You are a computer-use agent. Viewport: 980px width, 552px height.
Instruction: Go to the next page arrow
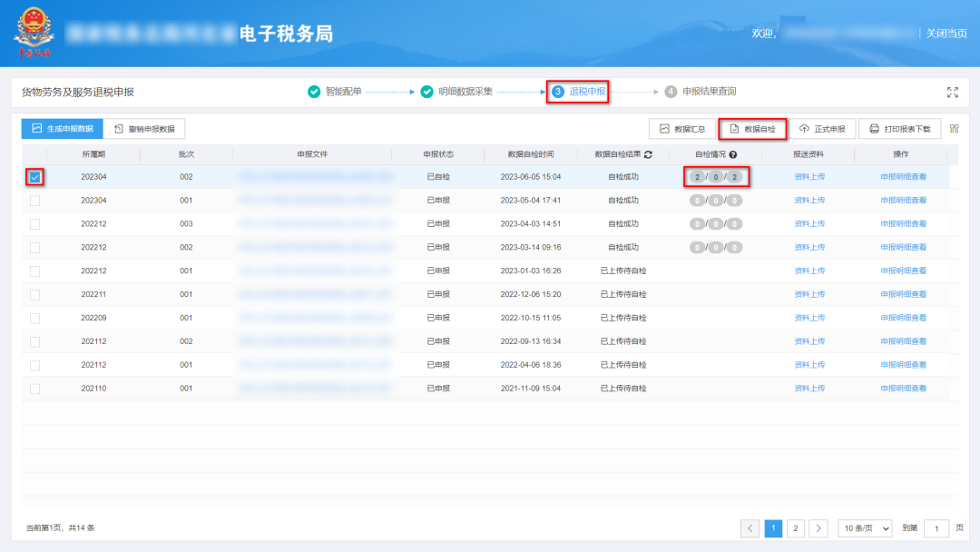click(818, 527)
